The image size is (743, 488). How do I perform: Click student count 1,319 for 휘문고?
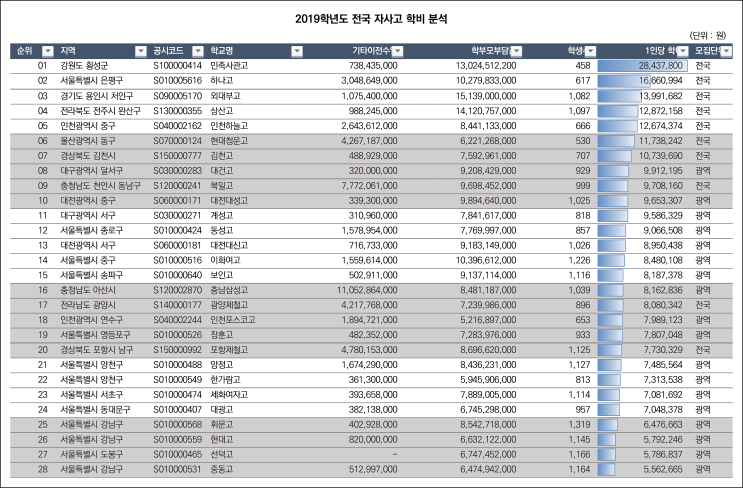tap(580, 425)
